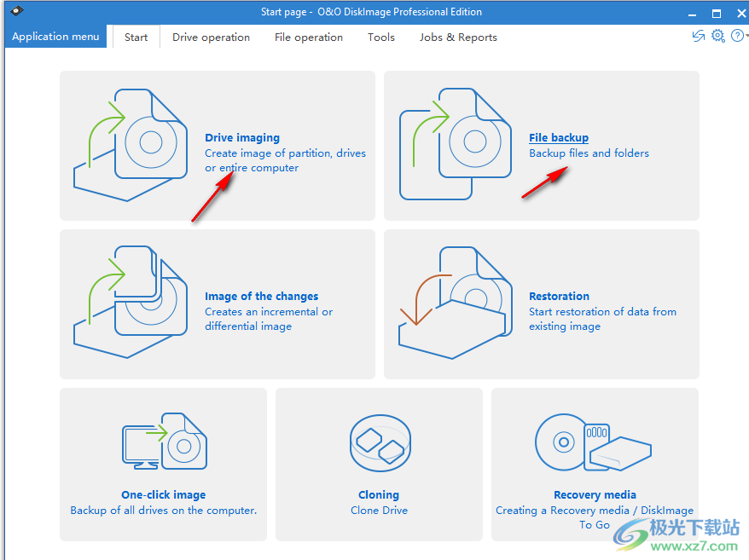The width and height of the screenshot is (749, 560).
Task: Open settings via the gear icon
Action: pyautogui.click(x=717, y=36)
